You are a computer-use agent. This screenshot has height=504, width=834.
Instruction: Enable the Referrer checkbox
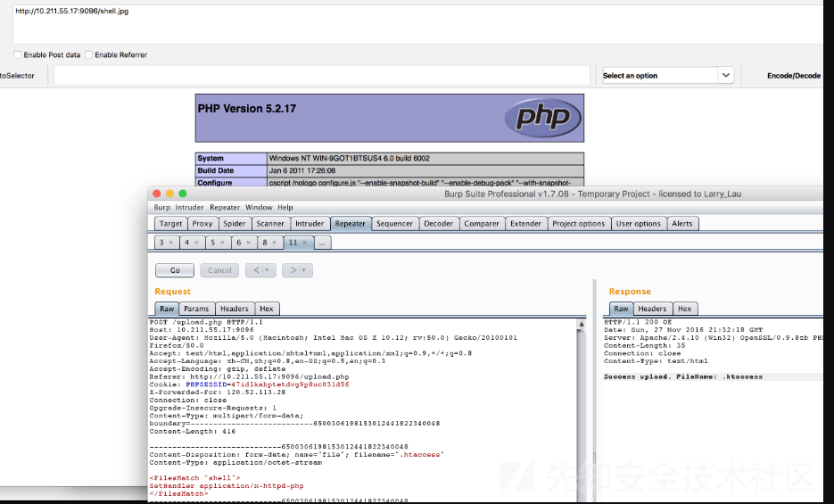pos(89,54)
